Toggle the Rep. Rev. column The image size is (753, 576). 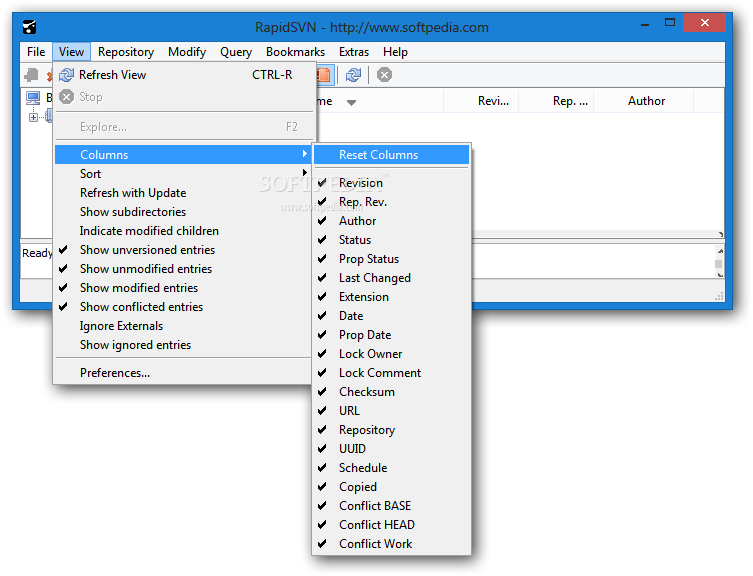391,202
